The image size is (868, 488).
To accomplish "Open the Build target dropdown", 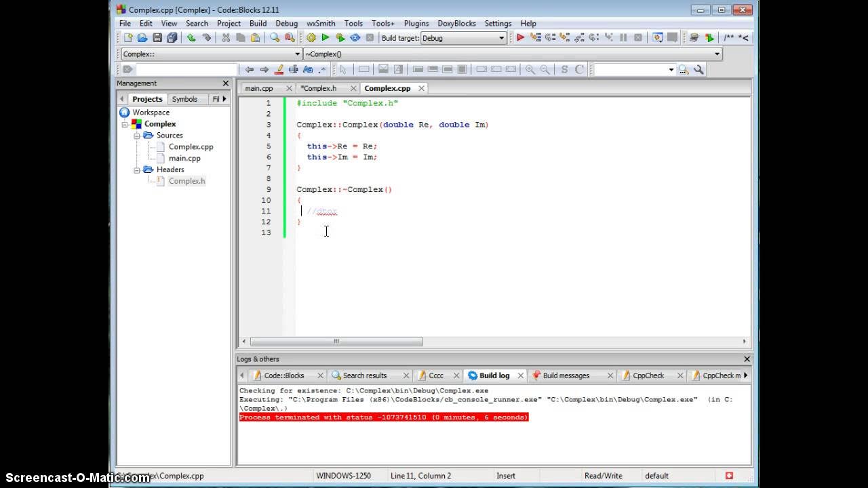I will coord(464,38).
